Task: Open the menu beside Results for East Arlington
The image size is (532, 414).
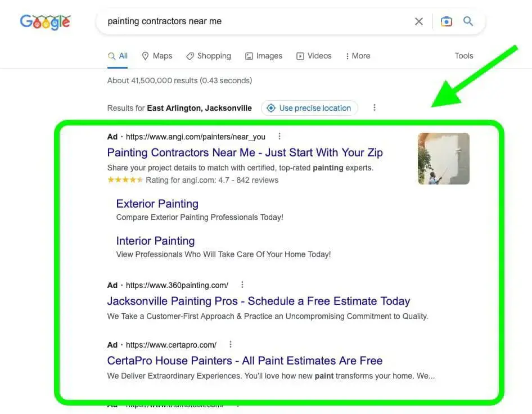Action: coord(375,107)
